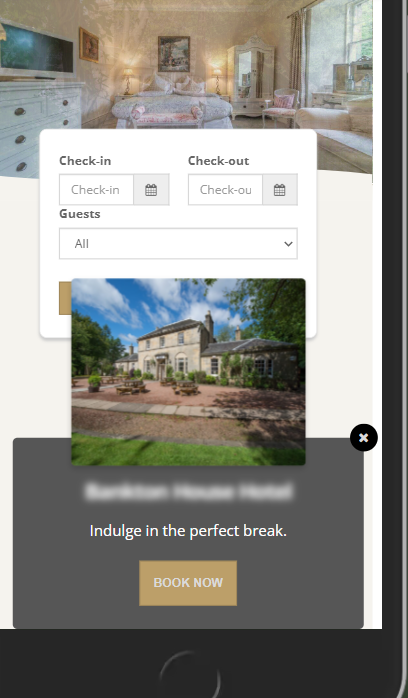Click the Guests field label
The height and width of the screenshot is (698, 408).
(80, 214)
